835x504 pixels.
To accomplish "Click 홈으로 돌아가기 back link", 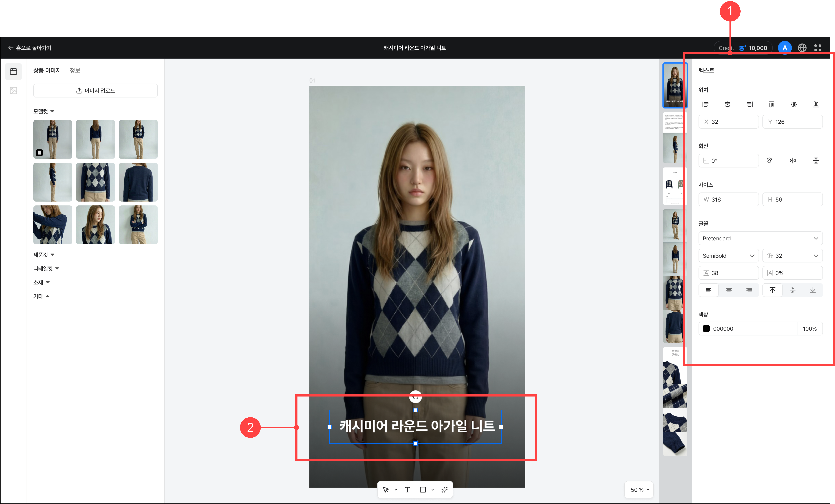I will pos(30,48).
